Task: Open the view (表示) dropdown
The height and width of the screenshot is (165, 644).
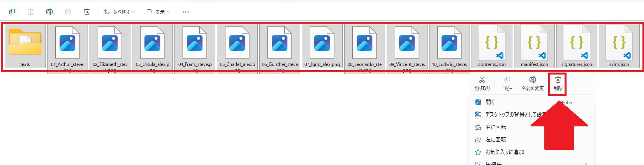Action: [x=158, y=12]
